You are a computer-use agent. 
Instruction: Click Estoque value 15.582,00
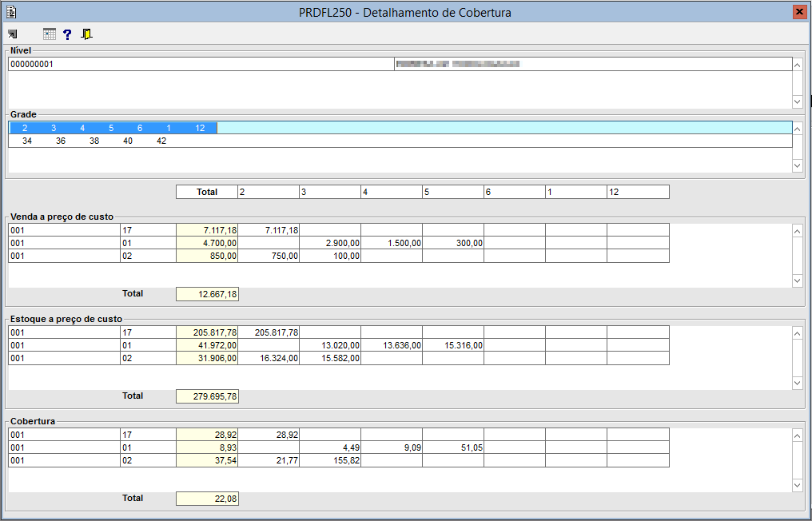[330, 358]
